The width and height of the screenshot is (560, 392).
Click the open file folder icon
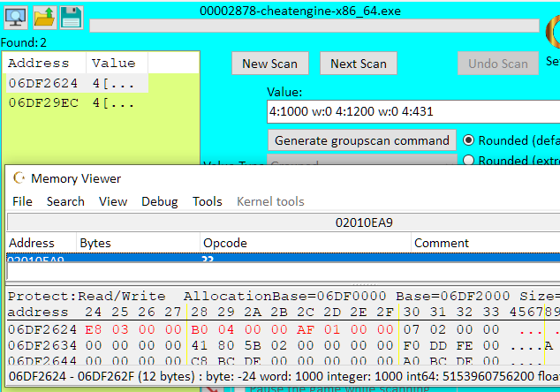click(44, 18)
